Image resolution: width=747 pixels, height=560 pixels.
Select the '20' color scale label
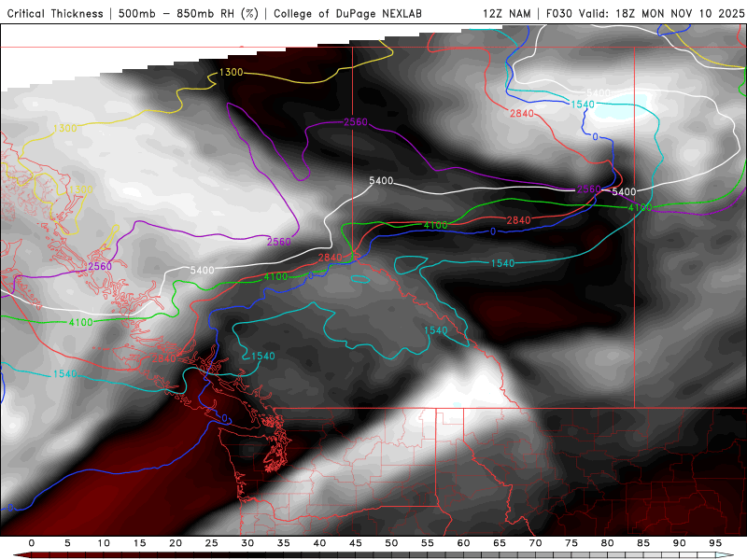pyautogui.click(x=176, y=543)
